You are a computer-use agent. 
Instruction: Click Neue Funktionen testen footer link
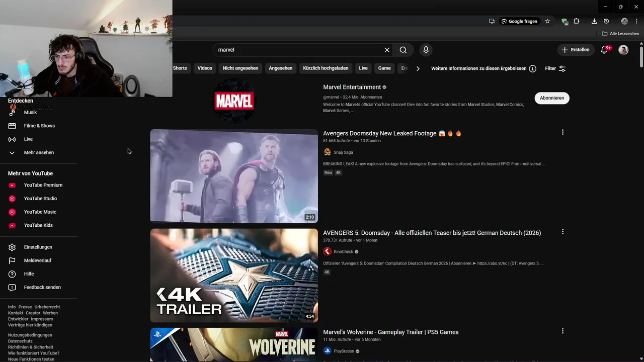click(x=31, y=359)
